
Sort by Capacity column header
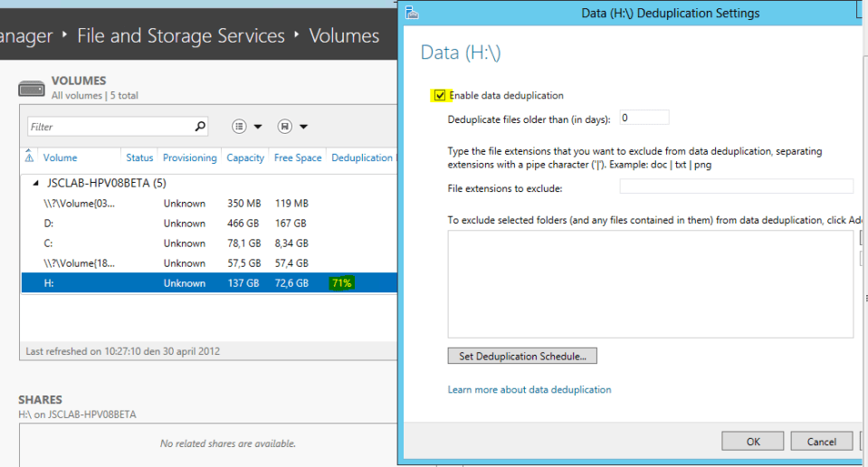(245, 157)
